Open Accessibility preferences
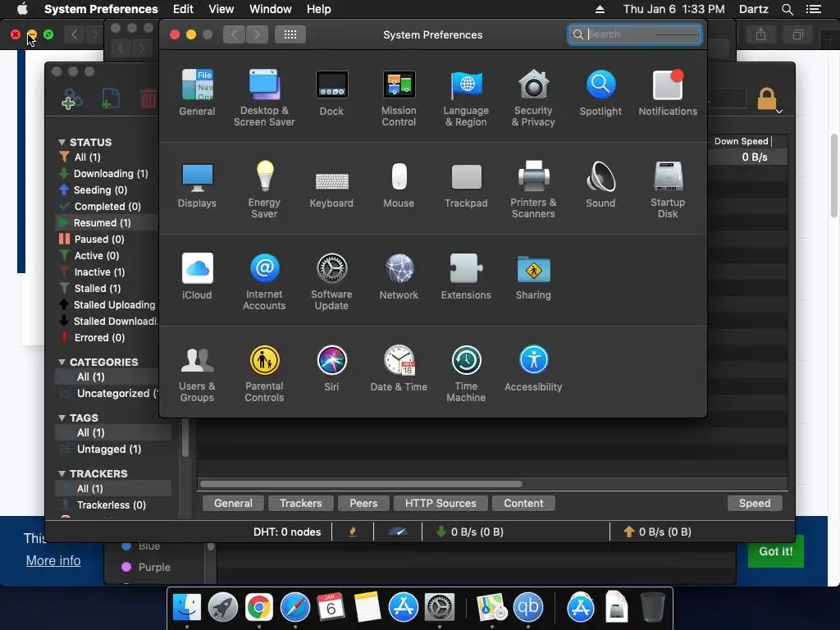The height and width of the screenshot is (630, 840). pos(533,368)
